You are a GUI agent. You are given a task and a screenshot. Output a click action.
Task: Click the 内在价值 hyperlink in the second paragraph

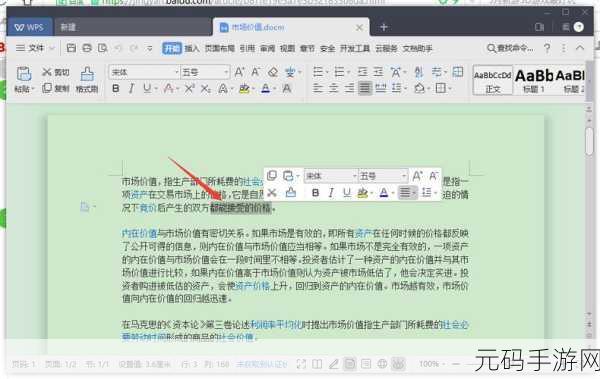coord(139,233)
